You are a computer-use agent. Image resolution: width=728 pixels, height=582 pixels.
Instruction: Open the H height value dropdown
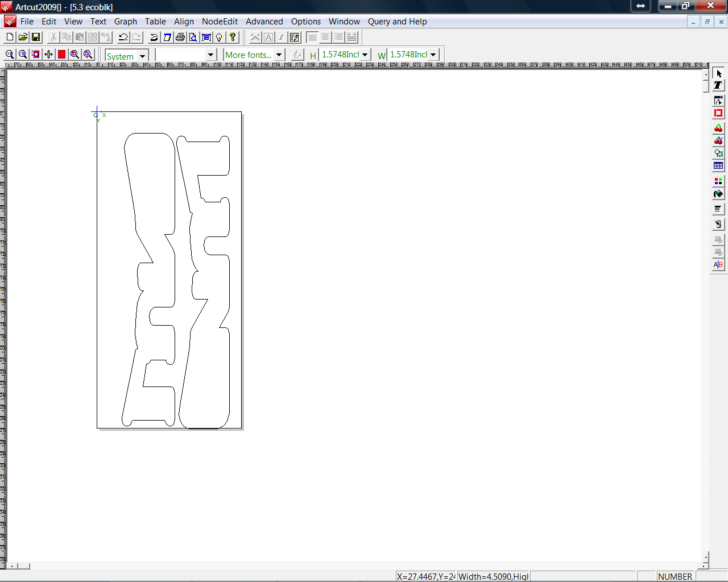(365, 55)
